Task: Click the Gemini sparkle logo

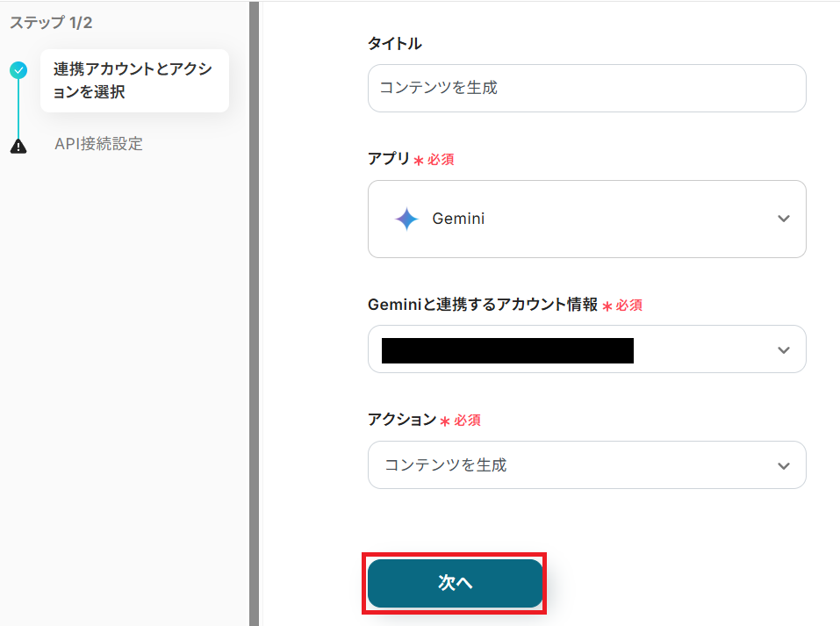Action: pos(406,219)
